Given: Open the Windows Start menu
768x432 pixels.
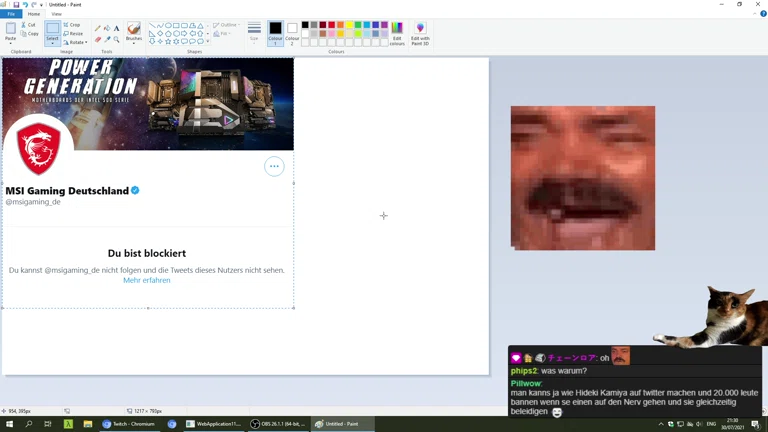Looking at the screenshot, I should 9,424.
